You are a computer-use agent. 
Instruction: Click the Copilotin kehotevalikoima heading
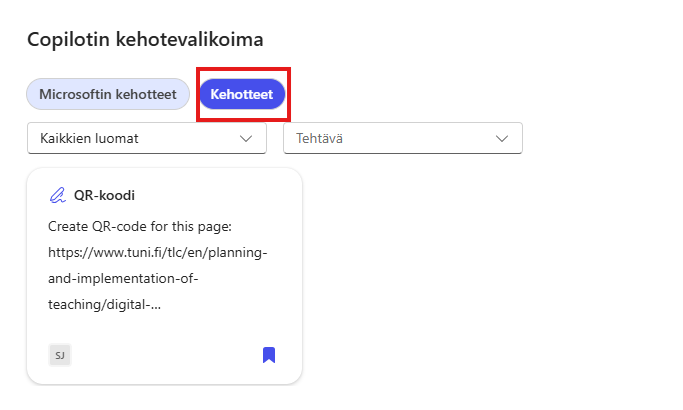[x=145, y=39]
